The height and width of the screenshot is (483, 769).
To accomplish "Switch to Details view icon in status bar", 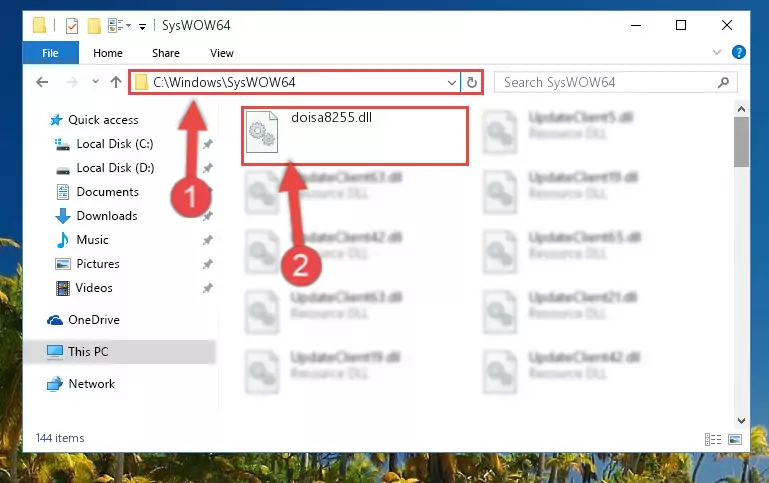I will (x=713, y=439).
